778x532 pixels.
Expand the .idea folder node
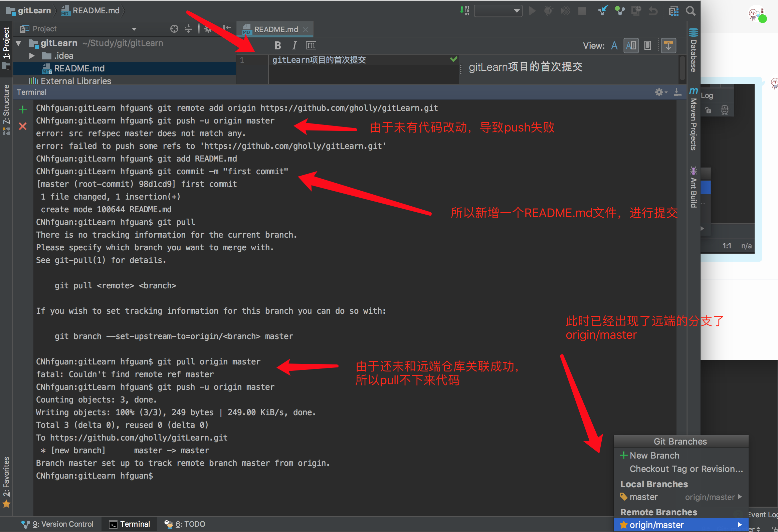(32, 56)
